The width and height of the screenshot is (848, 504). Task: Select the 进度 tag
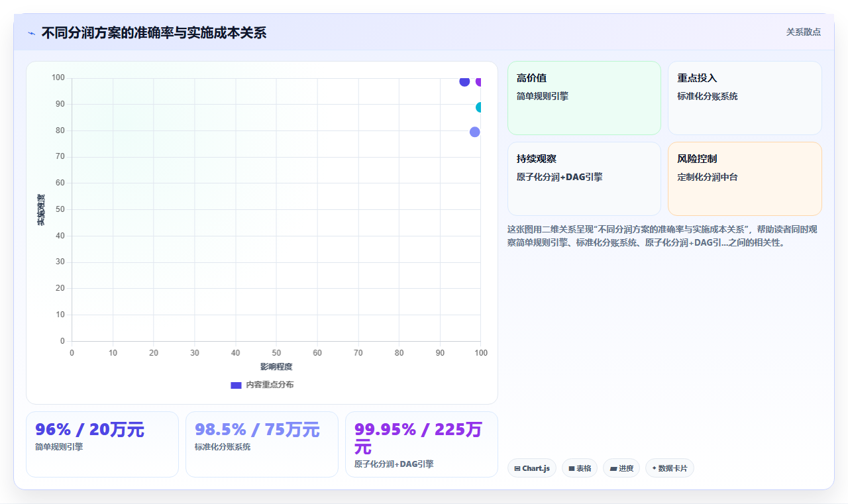(x=621, y=468)
